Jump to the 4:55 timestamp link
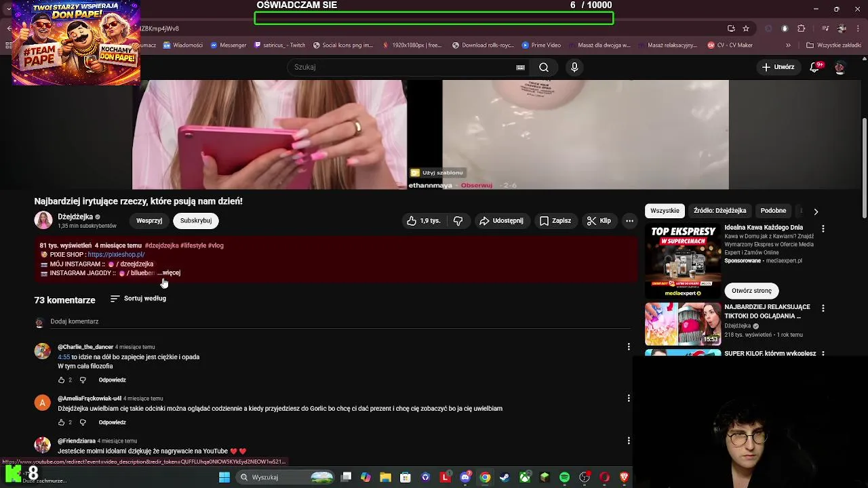 click(x=64, y=357)
